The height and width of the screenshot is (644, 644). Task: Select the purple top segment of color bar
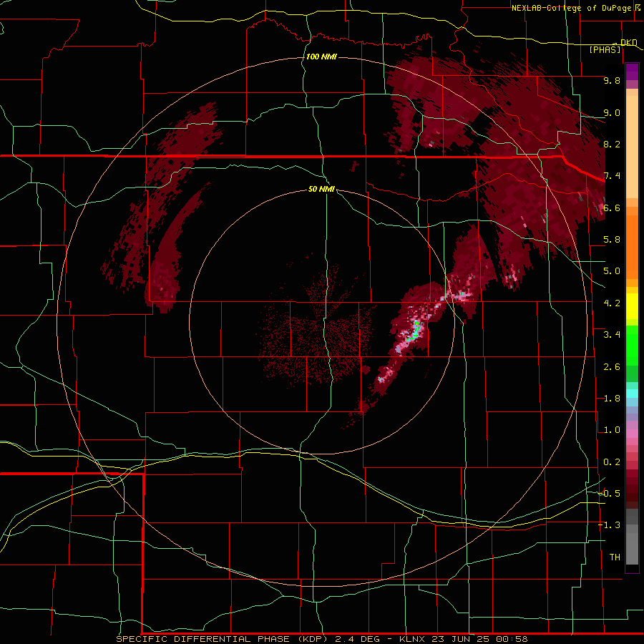pyautogui.click(x=632, y=72)
